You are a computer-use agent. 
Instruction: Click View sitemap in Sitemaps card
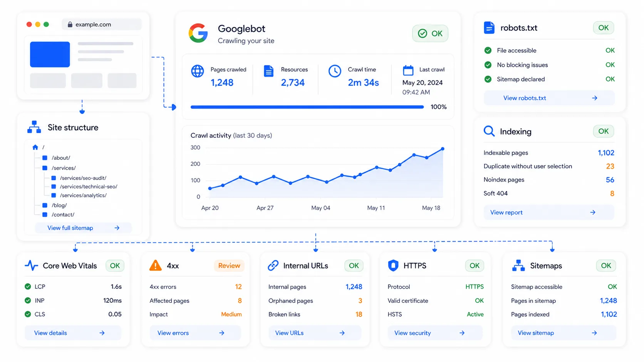563,333
